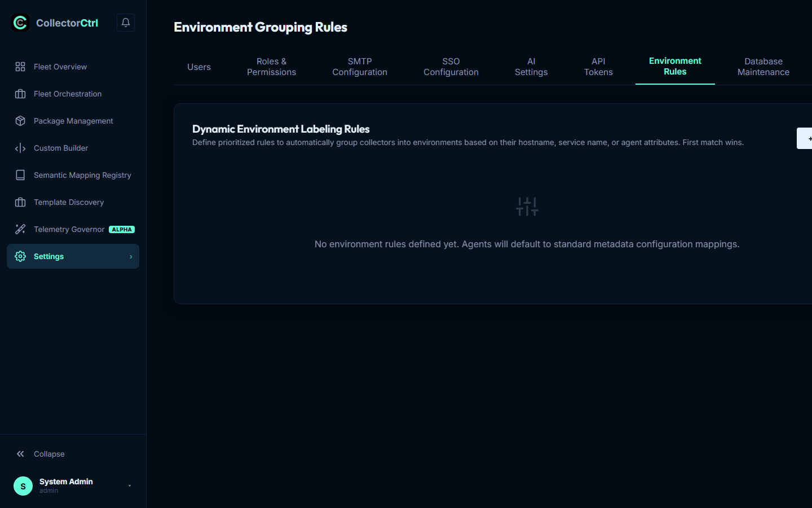
Task: Open the SSO Configuration tab
Action: click(451, 67)
